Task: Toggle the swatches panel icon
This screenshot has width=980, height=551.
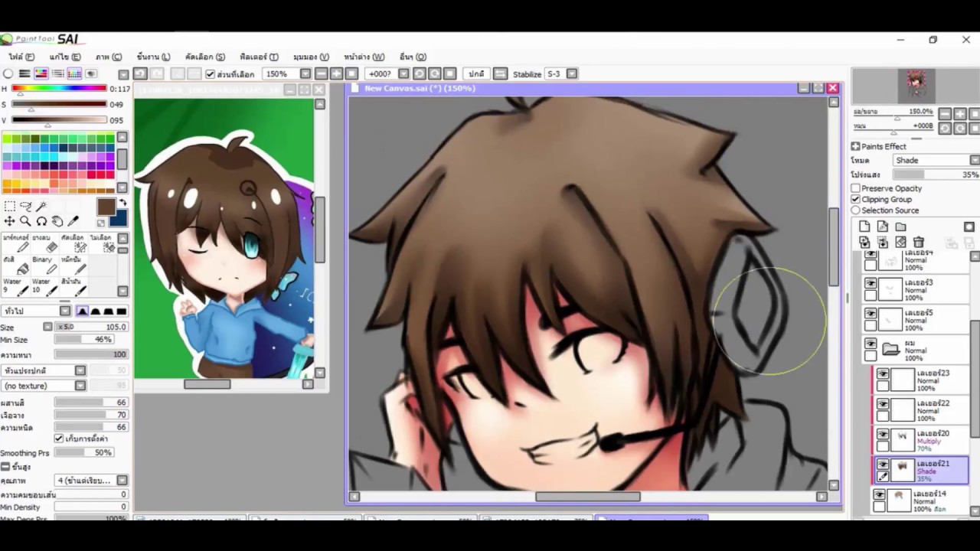Action: tap(74, 74)
